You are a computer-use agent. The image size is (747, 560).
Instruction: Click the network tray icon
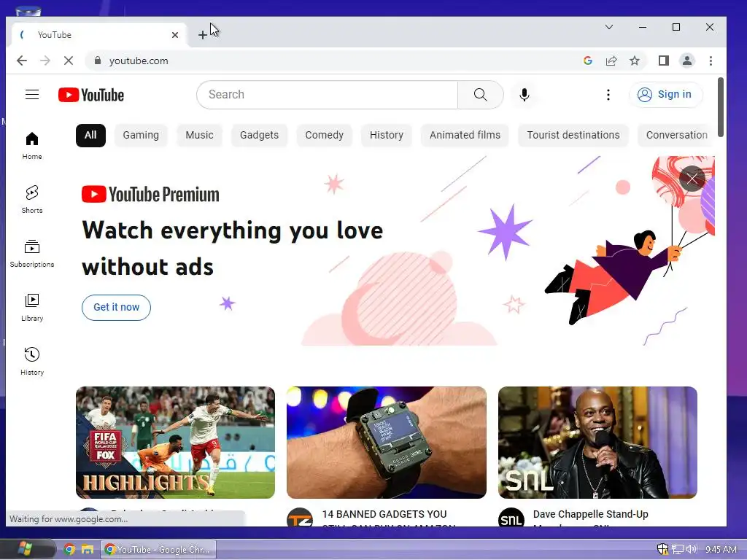678,550
